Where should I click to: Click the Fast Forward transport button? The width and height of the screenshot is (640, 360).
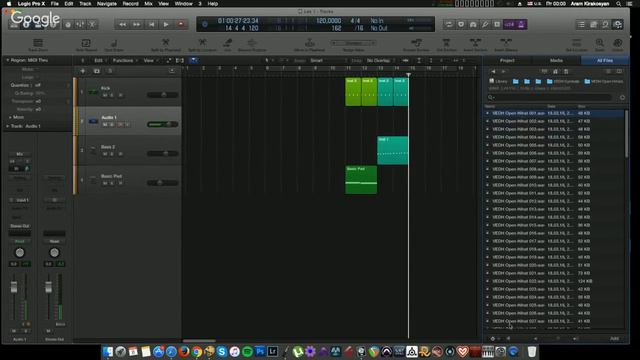pyautogui.click(x=137, y=24)
